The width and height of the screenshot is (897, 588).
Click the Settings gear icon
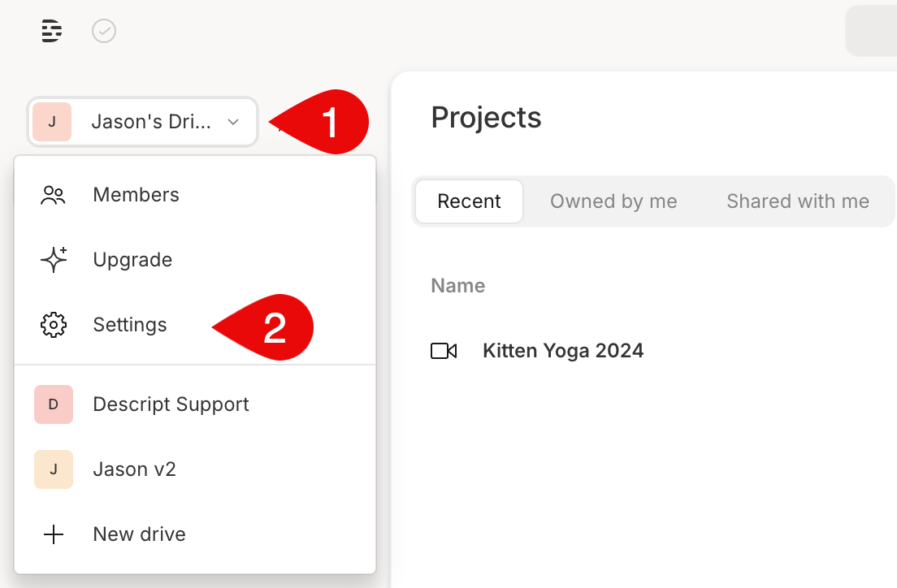point(54,325)
